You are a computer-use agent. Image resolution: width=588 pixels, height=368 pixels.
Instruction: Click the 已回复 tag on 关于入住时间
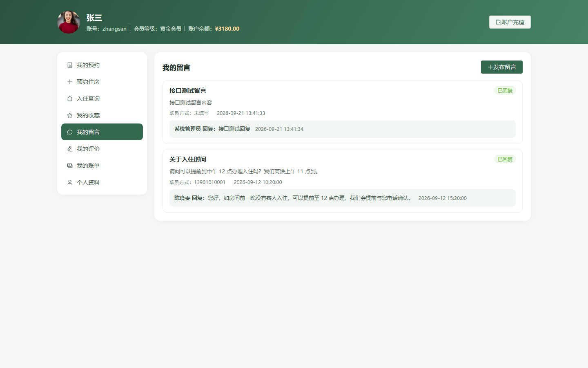505,159
